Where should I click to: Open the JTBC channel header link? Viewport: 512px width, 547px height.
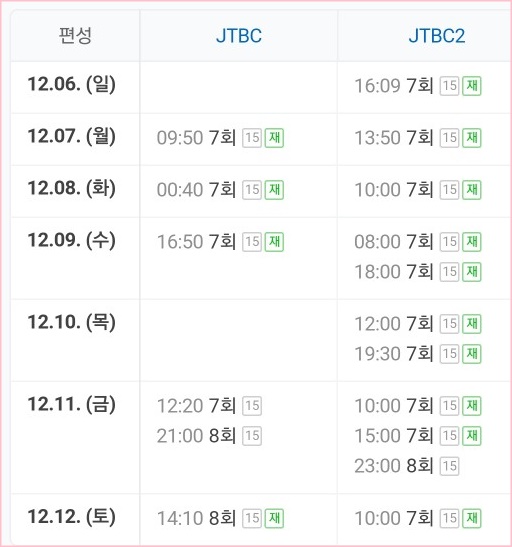click(x=239, y=36)
